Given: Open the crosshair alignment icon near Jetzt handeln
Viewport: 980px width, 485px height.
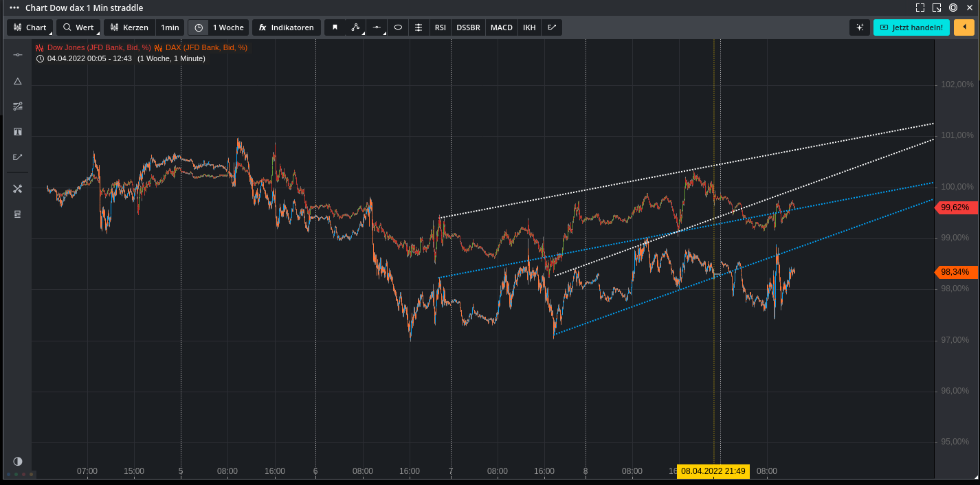Looking at the screenshot, I should tap(859, 27).
